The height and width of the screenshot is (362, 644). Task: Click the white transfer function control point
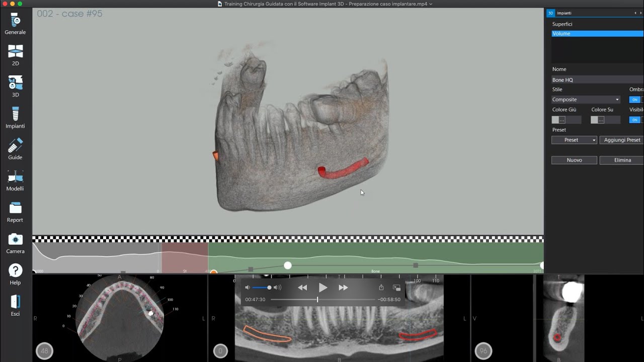pyautogui.click(x=288, y=265)
